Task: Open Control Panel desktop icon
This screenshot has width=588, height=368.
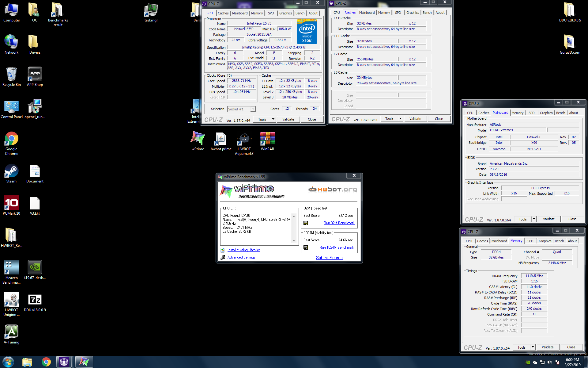Action: [x=12, y=109]
